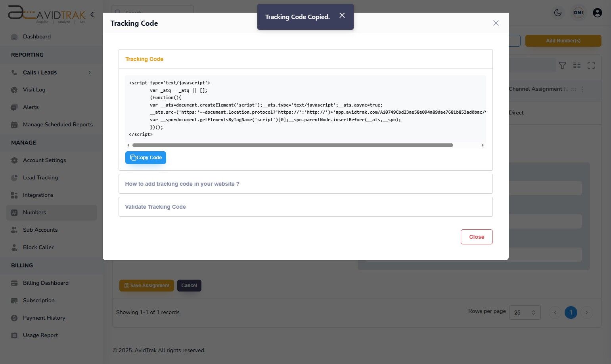This screenshot has height=364, width=611.
Task: Click the Account Settings gear icon
Action: pos(14,160)
